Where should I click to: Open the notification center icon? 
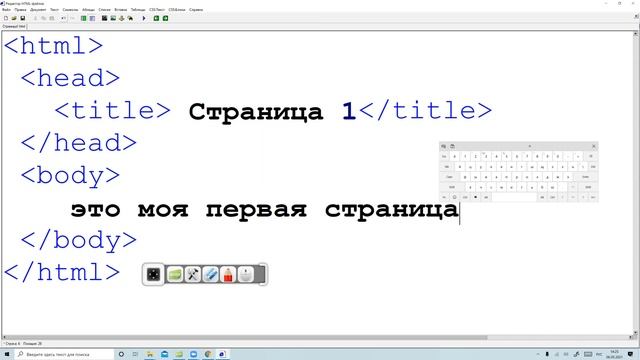pos(631,354)
